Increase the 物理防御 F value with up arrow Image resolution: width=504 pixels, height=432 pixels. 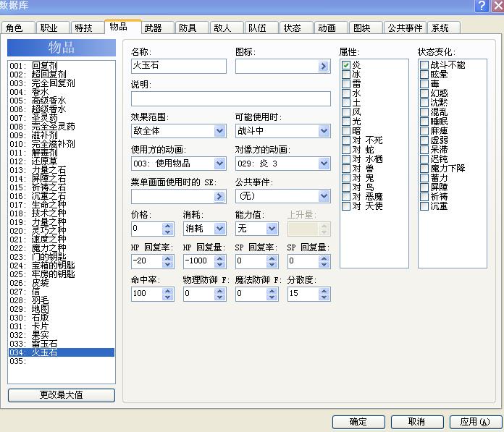(x=219, y=291)
